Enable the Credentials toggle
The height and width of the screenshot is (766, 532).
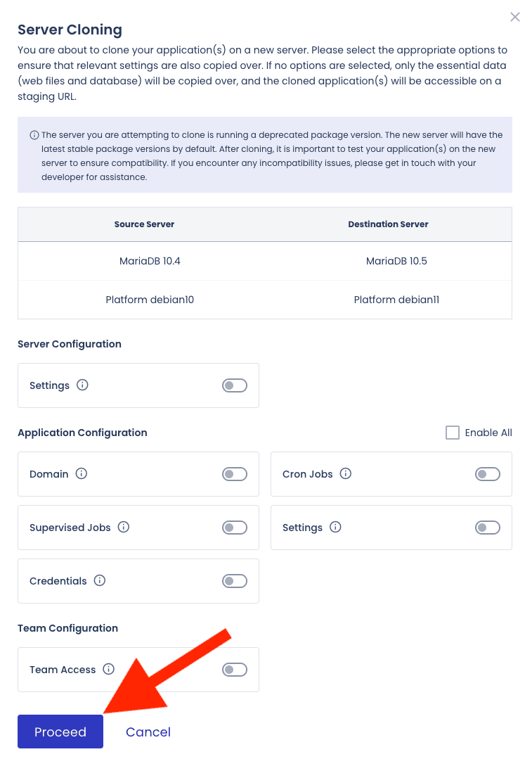tap(234, 580)
